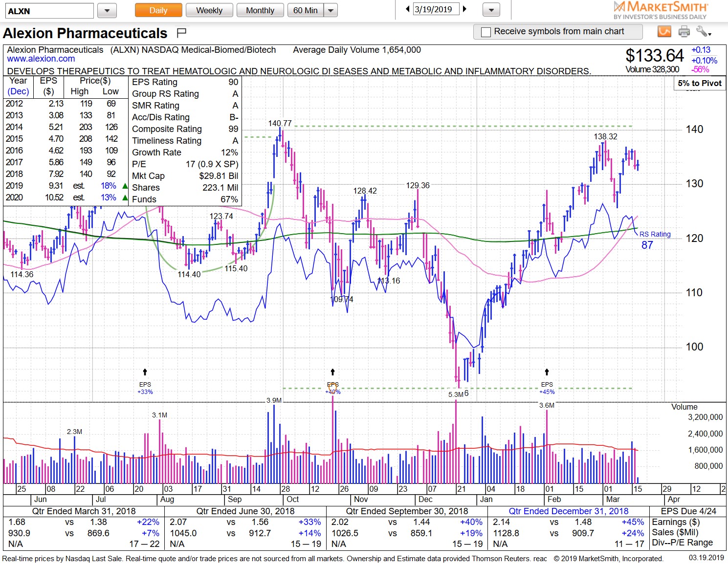Visit the www.alexion.com link
Screen dimensions: 728x567
click(x=40, y=59)
